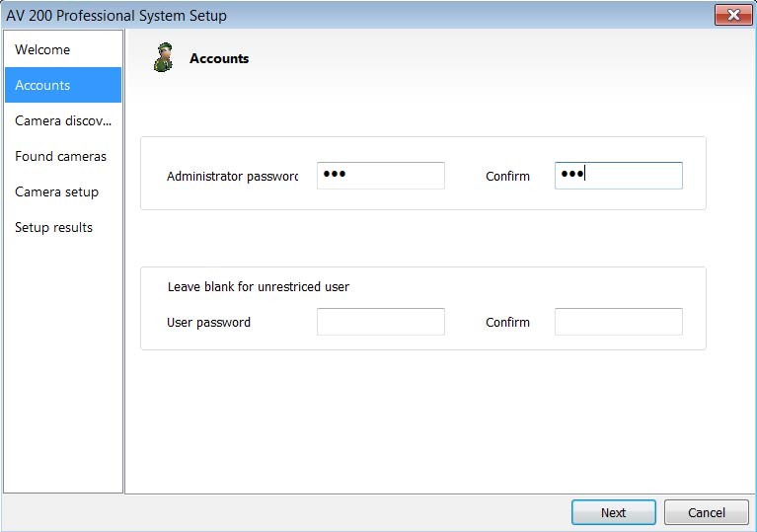Focus the User password field

coord(380,322)
